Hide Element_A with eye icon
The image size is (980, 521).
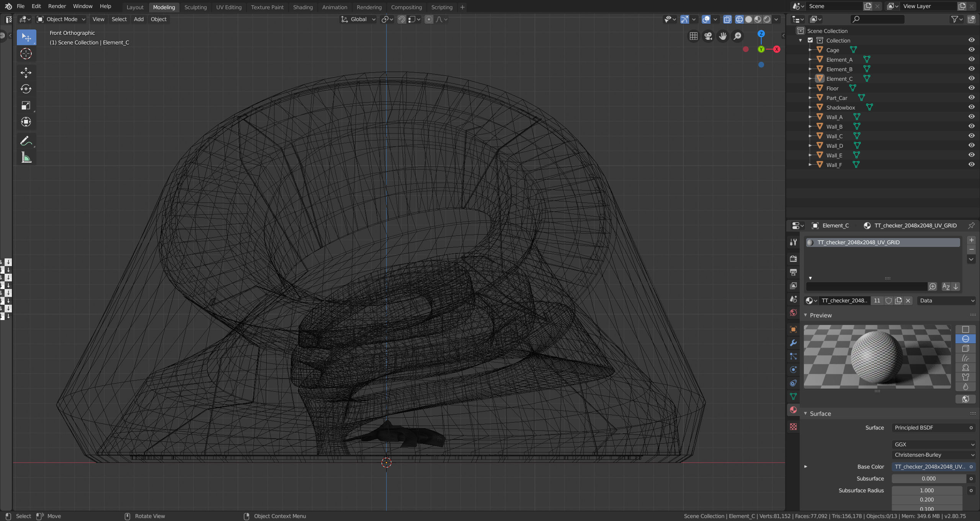[971, 59]
